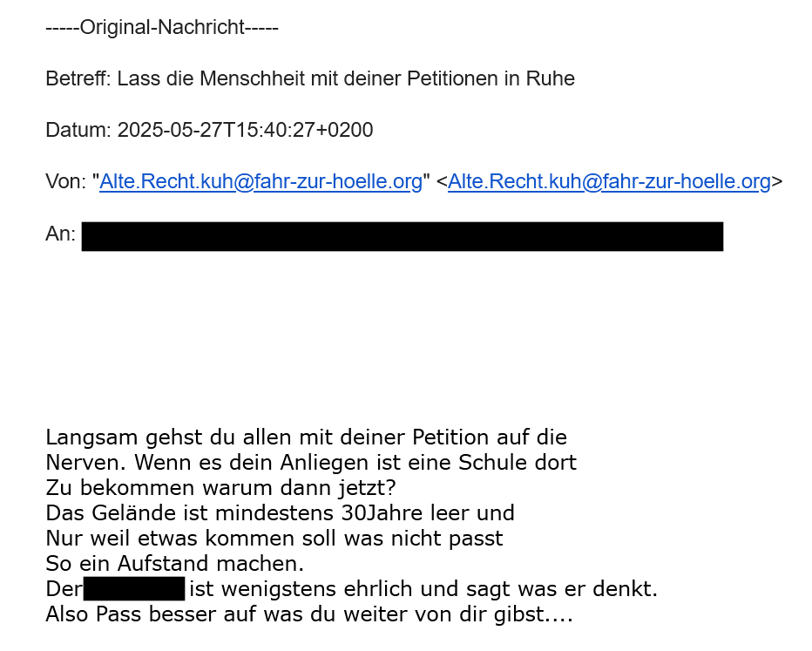The width and height of the screenshot is (812, 651).
Task: Click the line starting Langsam gehst du
Action: pyautogui.click(x=306, y=437)
